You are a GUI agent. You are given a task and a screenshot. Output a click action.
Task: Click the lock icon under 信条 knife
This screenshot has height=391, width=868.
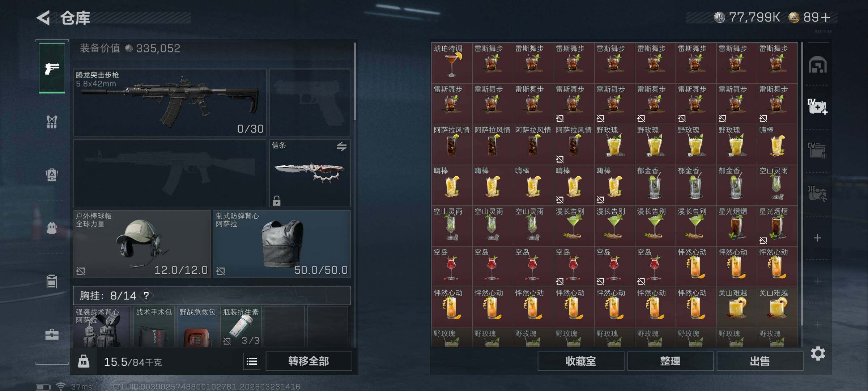tap(277, 201)
